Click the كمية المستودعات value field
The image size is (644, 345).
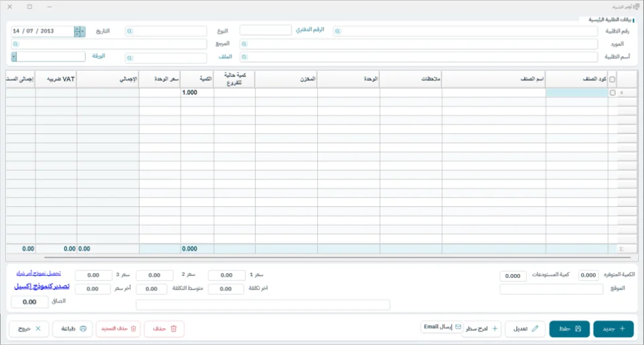point(513,276)
